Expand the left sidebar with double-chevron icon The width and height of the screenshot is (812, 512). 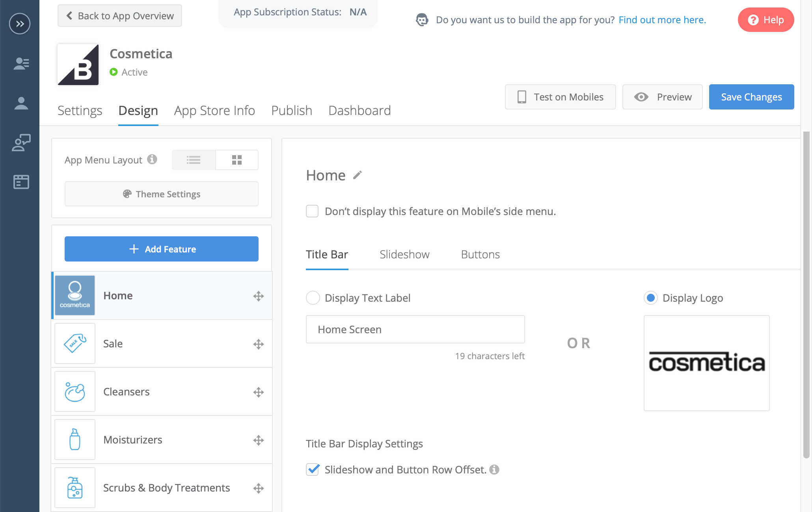(x=20, y=24)
